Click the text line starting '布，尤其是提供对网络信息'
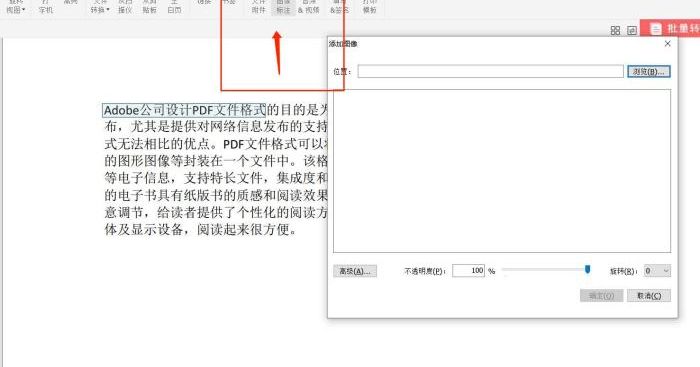This screenshot has width=700, height=367. click(216, 127)
